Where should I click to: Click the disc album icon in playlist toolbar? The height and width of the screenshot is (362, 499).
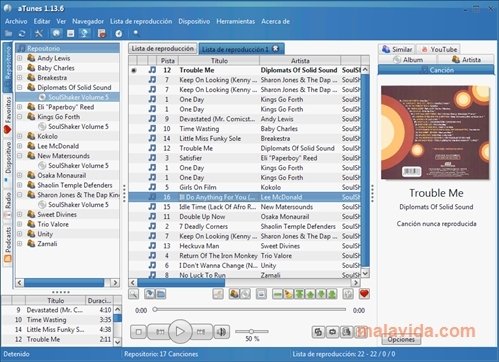point(245,294)
